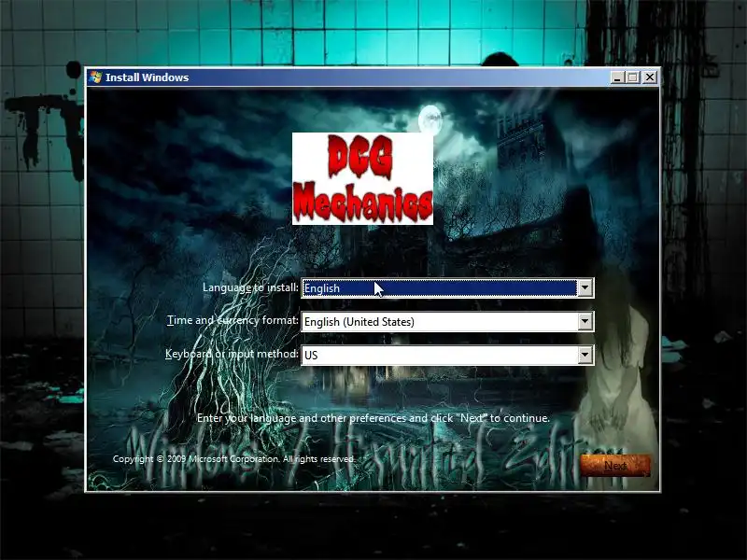Viewport: 747px width, 560px height.
Task: Click the Microsoft copyright notice text
Action: (234, 459)
